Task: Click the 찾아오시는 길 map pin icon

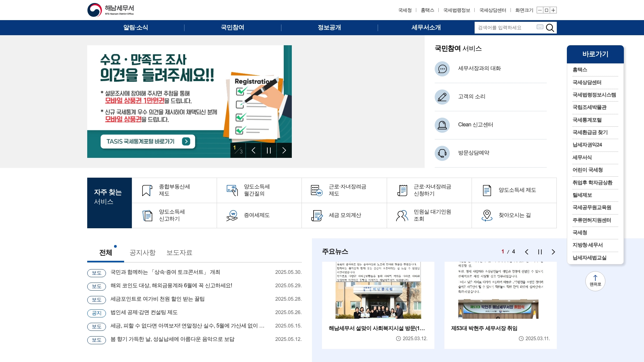Action: pos(487,216)
